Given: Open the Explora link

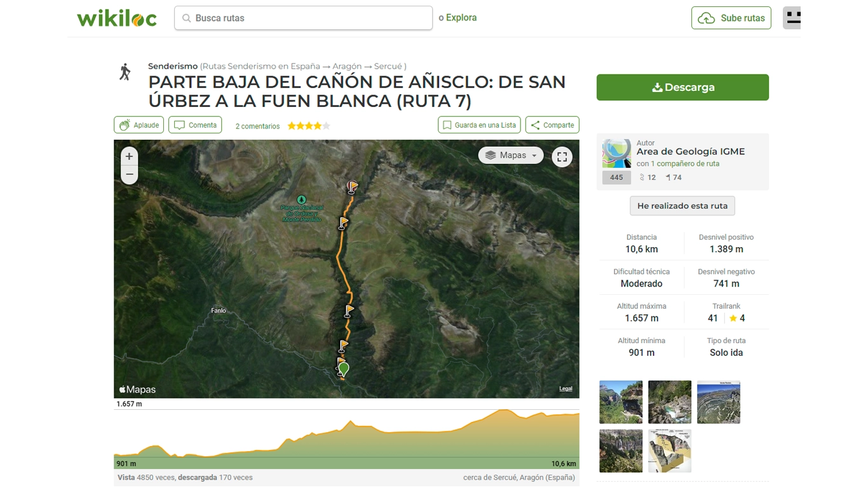Looking at the screenshot, I should point(461,18).
